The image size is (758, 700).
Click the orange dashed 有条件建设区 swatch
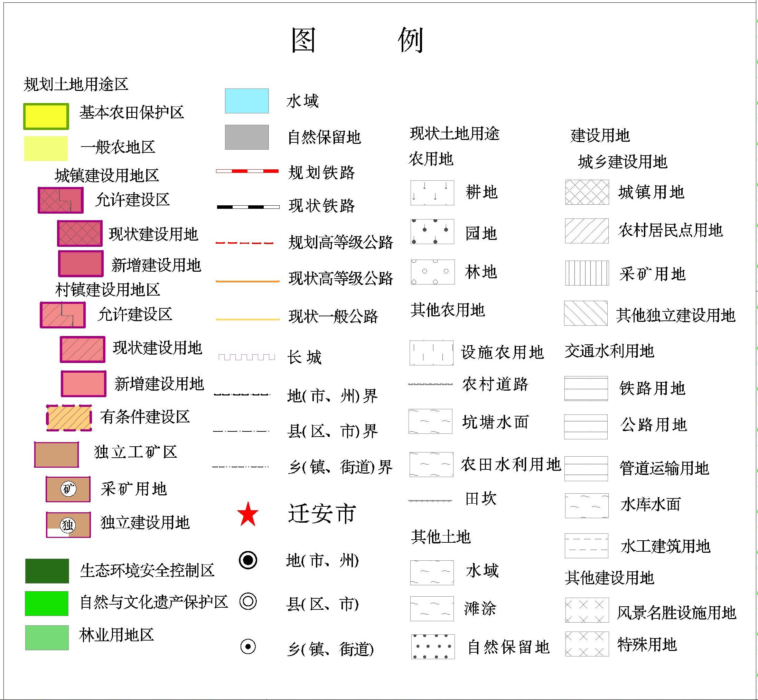coord(69,418)
